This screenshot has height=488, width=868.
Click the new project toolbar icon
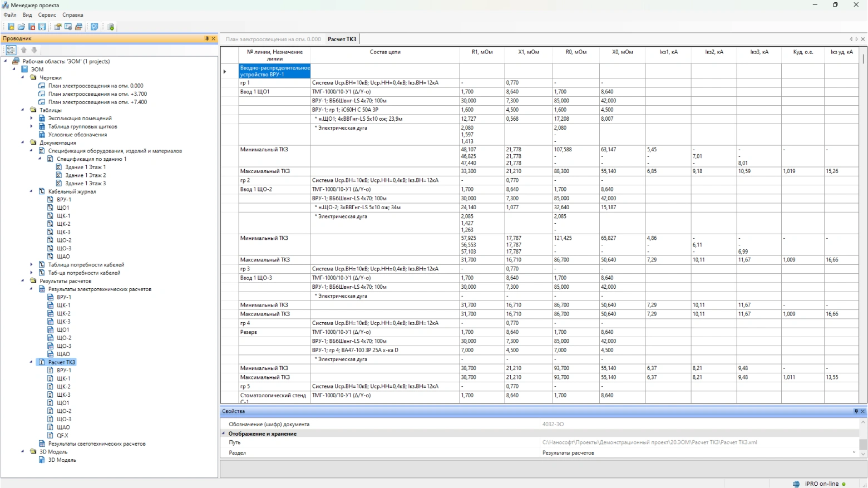11,27
